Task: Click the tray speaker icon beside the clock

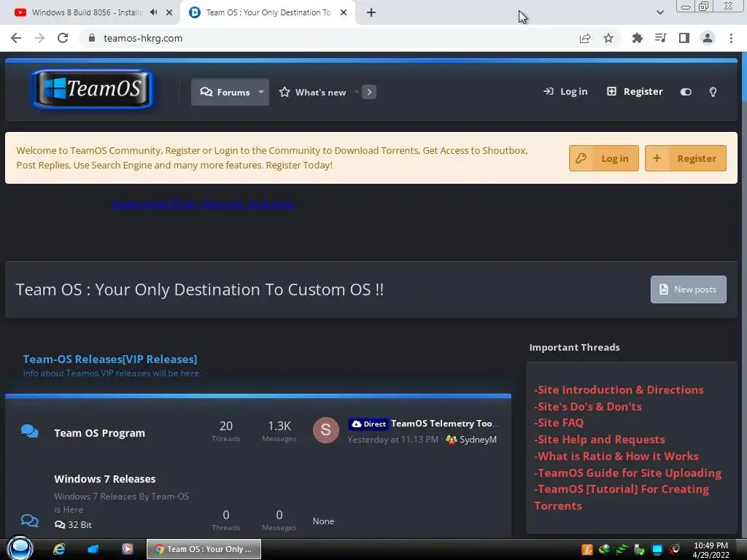Action: click(675, 550)
